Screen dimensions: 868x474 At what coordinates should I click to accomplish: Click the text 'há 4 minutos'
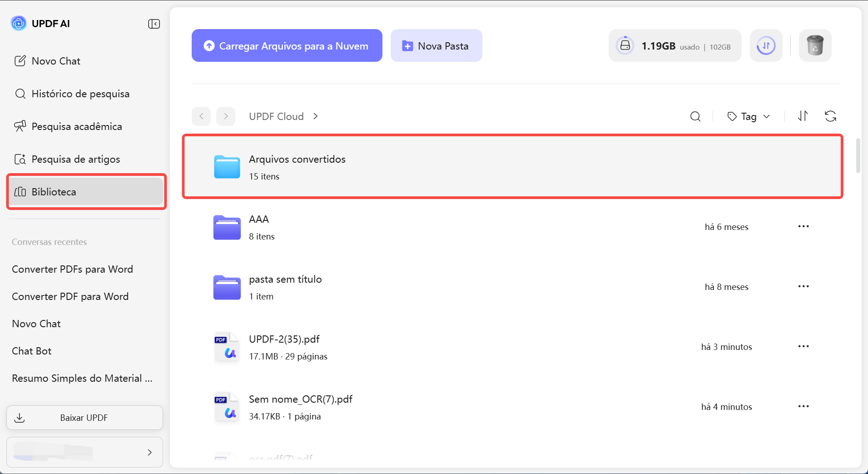(x=726, y=407)
